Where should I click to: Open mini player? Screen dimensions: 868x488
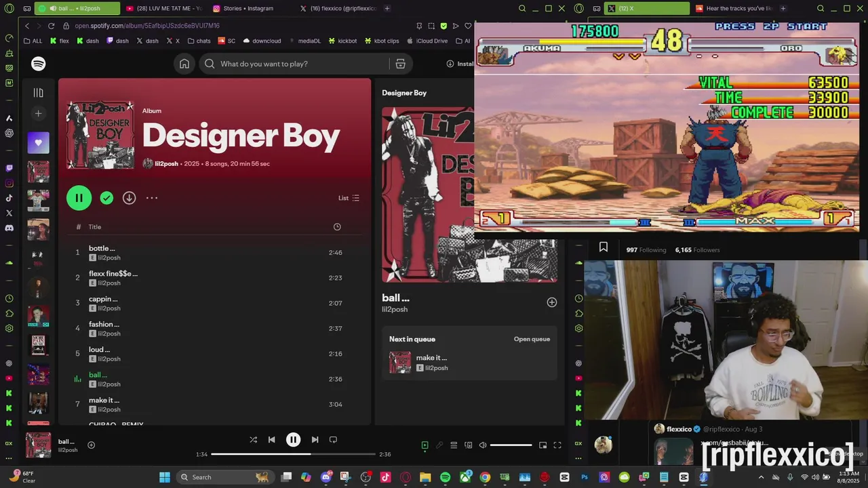[542, 445]
